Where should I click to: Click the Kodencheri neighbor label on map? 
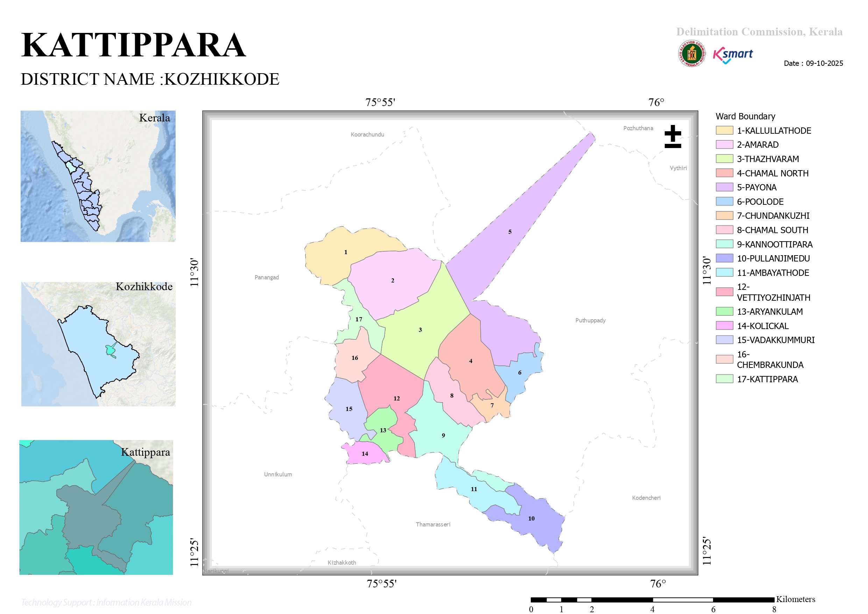click(x=646, y=498)
